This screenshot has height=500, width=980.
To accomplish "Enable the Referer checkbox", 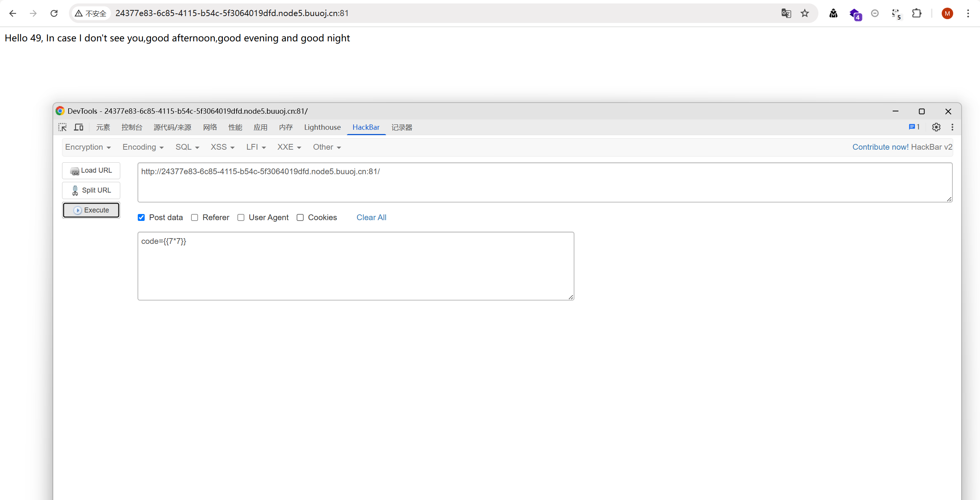I will click(195, 217).
